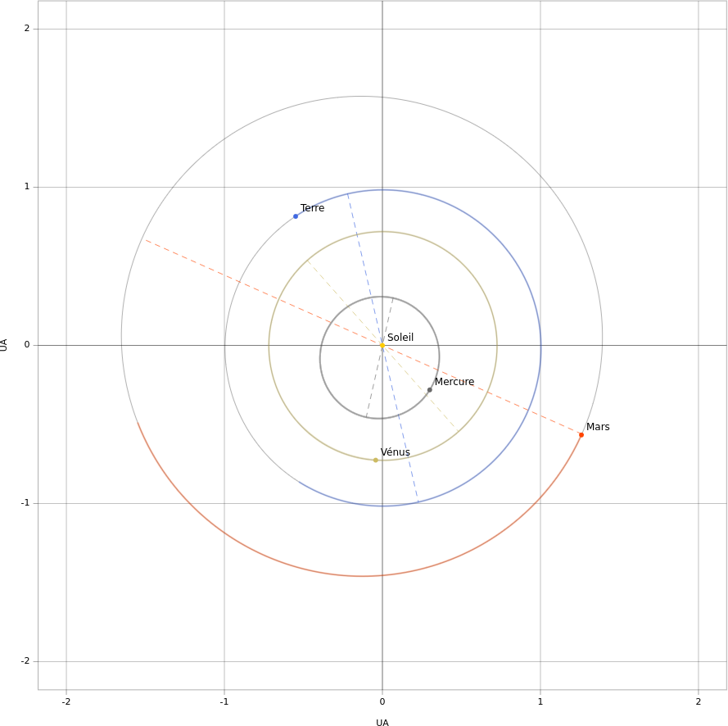This screenshot has height=726, width=728.
Task: Select the y-axis tick label "1"
Action: [x=26, y=187]
